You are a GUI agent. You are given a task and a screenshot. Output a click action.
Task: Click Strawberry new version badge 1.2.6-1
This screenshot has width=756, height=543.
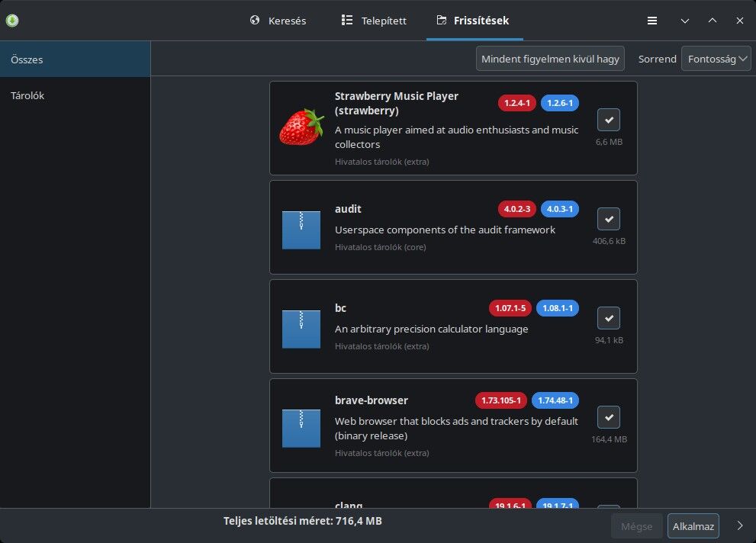click(560, 103)
